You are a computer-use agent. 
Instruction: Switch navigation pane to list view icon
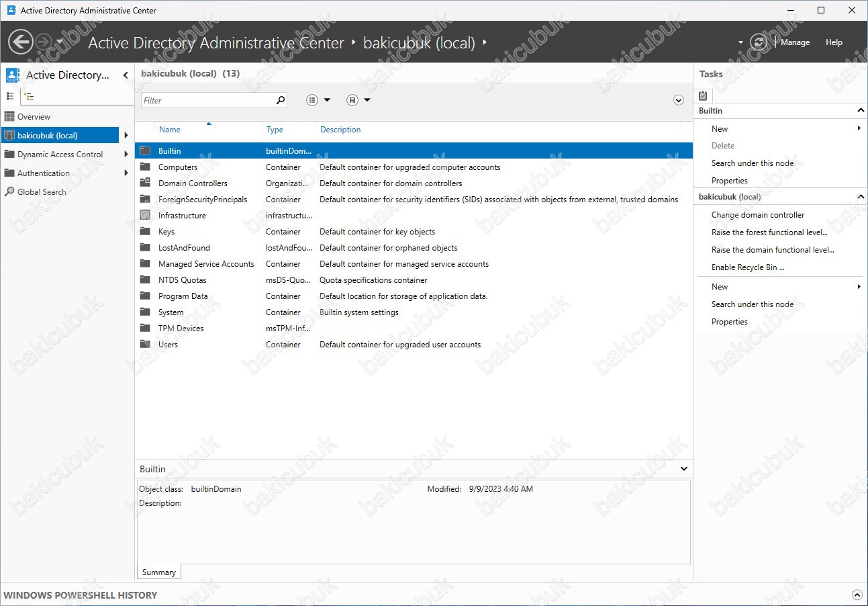click(x=10, y=97)
